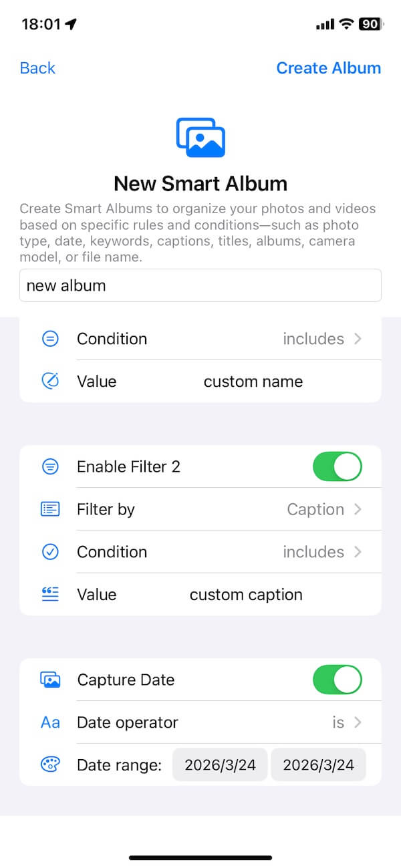Viewport: 401px width, 868px height.
Task: Click the minus-circle icon beside Condition
Action: pyautogui.click(x=49, y=338)
